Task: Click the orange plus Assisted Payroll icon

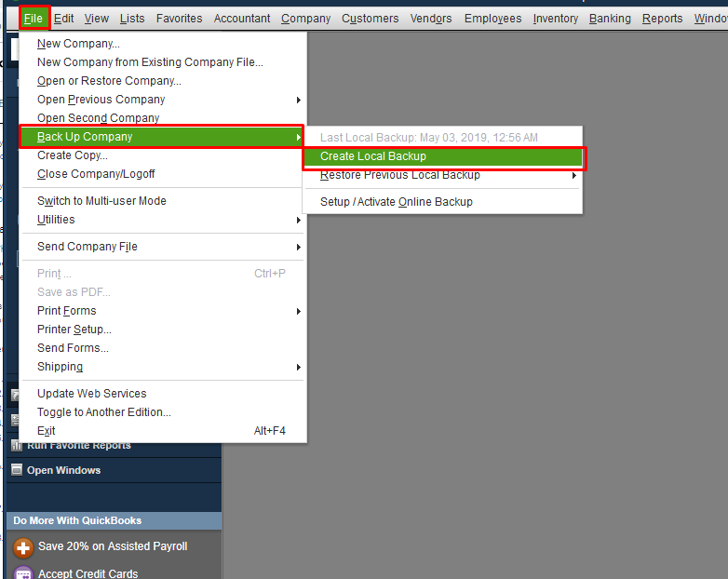Action: pos(22,548)
